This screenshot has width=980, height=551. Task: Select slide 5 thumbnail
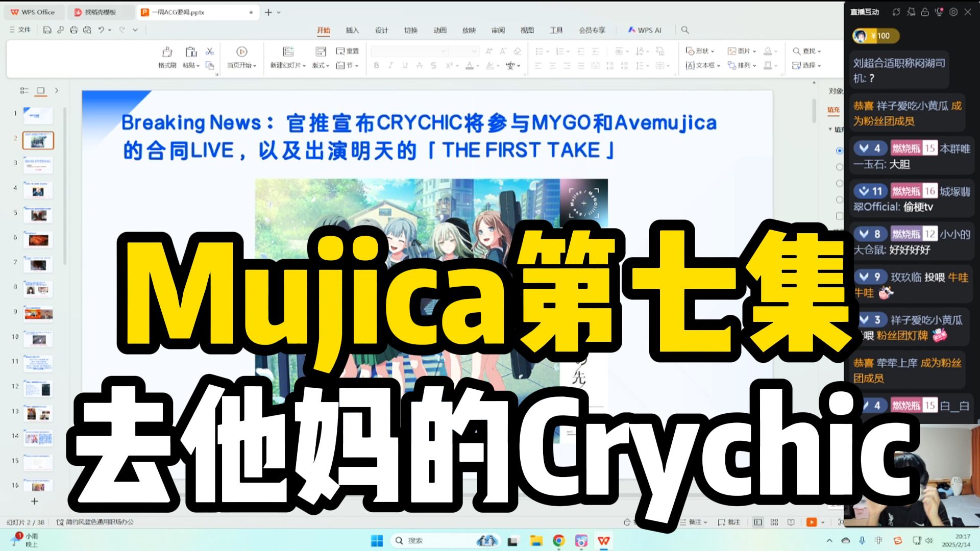coord(38,215)
